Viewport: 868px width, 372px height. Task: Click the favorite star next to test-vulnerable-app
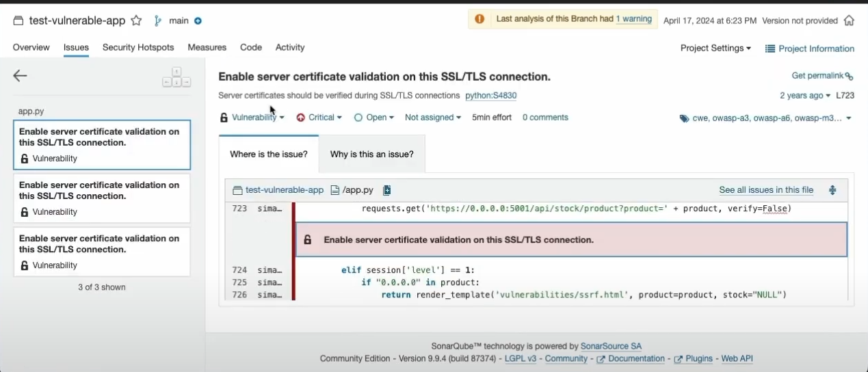pyautogui.click(x=136, y=21)
